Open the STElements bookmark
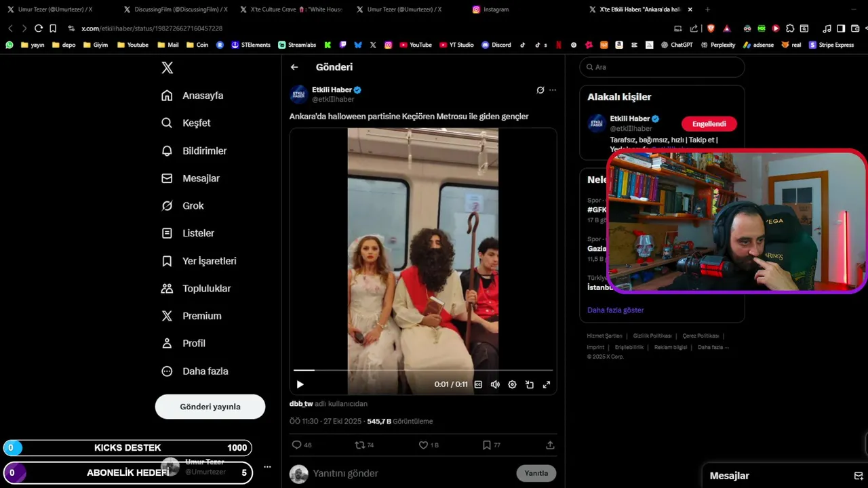The image size is (868, 488). point(251,45)
